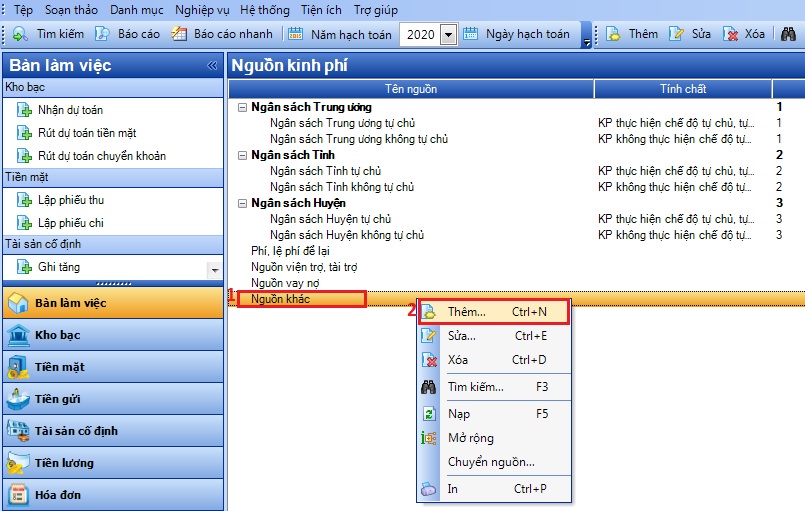Open the Trợ giúp menu
Viewport: 805px width, 511px height.
point(376,10)
